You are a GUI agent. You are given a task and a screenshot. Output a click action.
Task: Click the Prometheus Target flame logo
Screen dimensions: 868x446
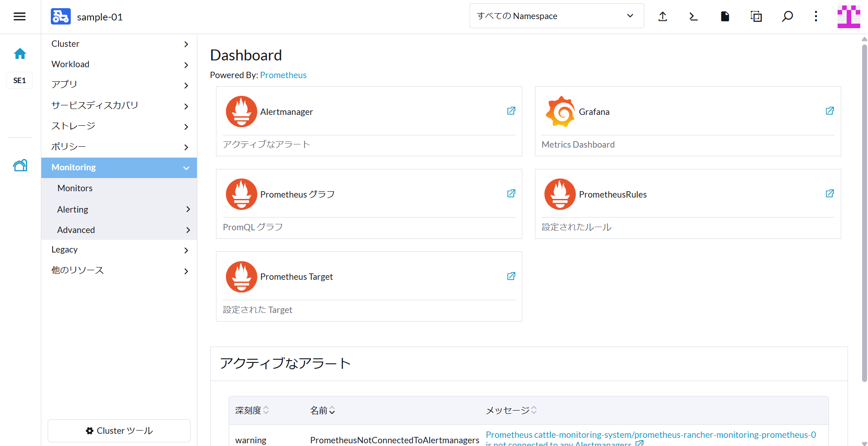pos(241,277)
